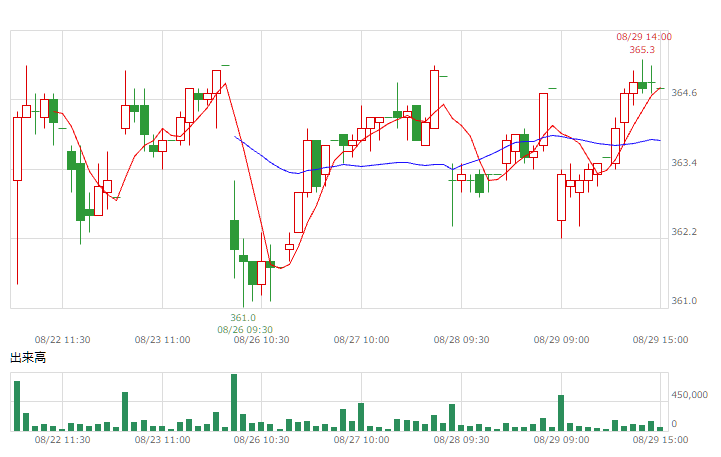Click 08/26 10:30 label under volume chart
The height and width of the screenshot is (457, 721).
pos(262,440)
